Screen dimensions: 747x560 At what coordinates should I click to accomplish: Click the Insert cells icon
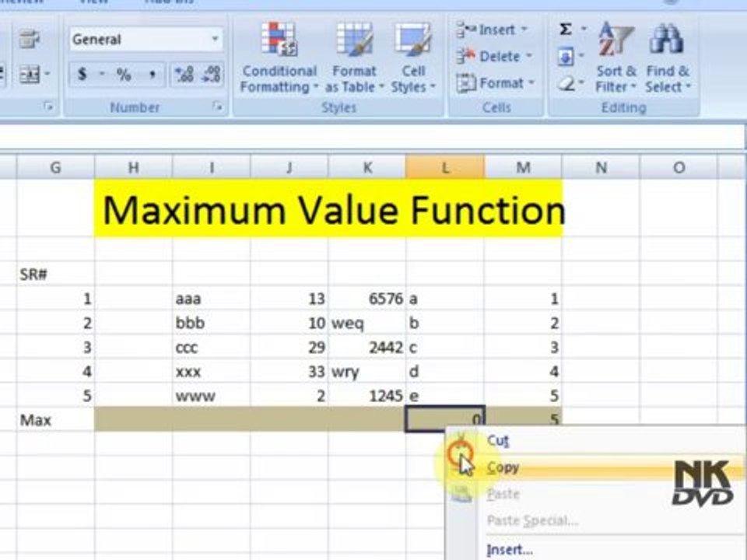click(x=465, y=30)
